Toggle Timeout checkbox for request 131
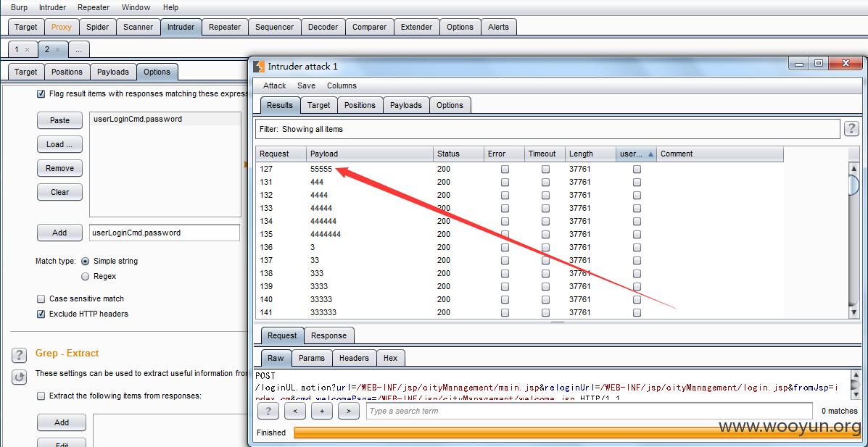 [546, 182]
